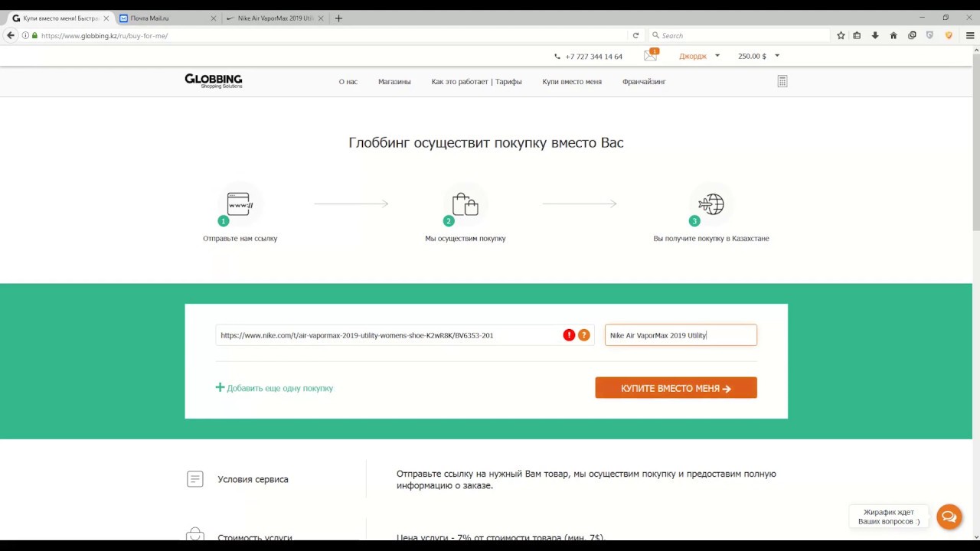The height and width of the screenshot is (551, 980).
Task: Click the product name field Nike Air VaporMax
Action: pos(681,335)
